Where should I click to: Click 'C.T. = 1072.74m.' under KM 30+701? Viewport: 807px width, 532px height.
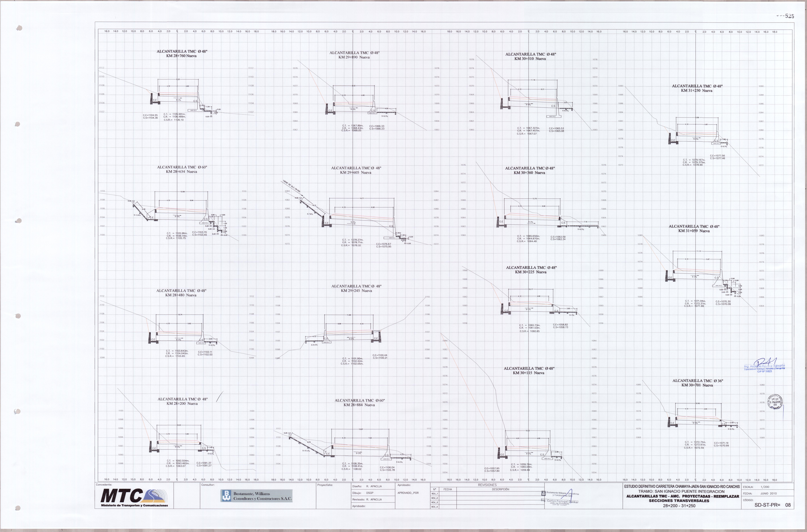[695, 442]
